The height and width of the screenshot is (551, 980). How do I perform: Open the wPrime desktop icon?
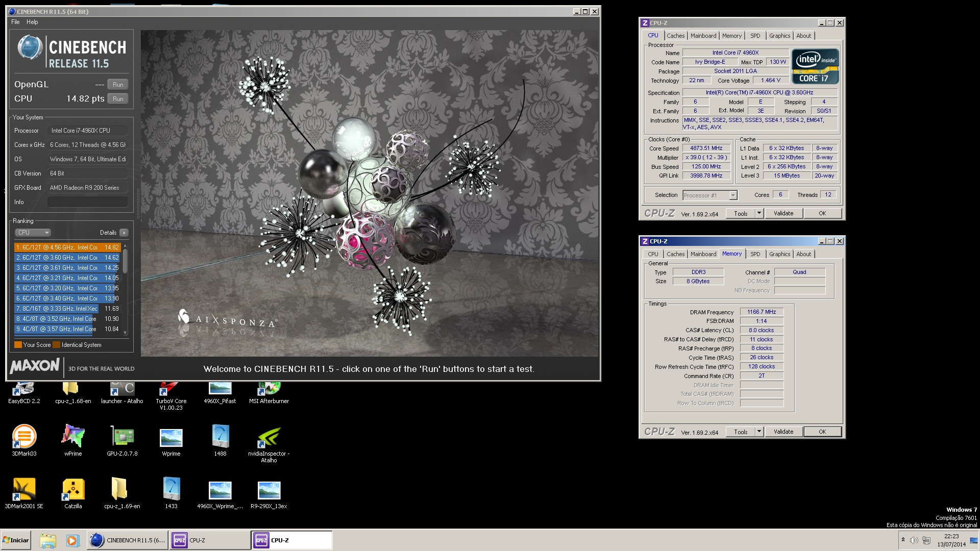click(73, 440)
